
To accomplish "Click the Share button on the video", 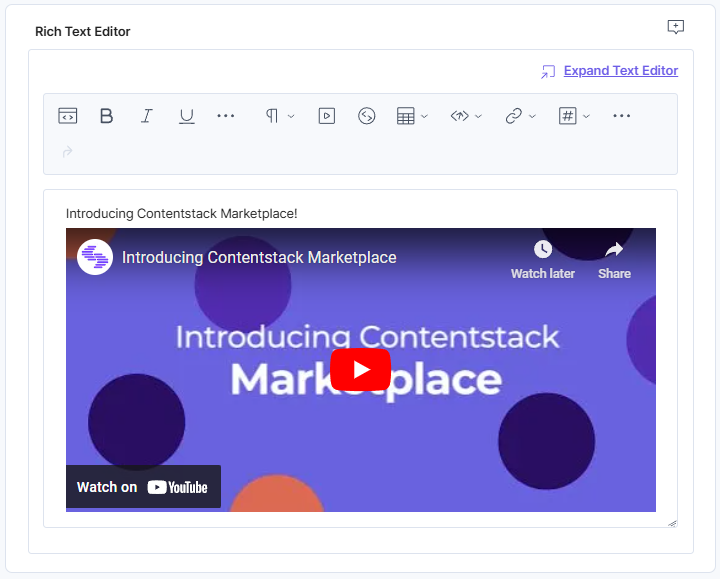I will [614, 259].
